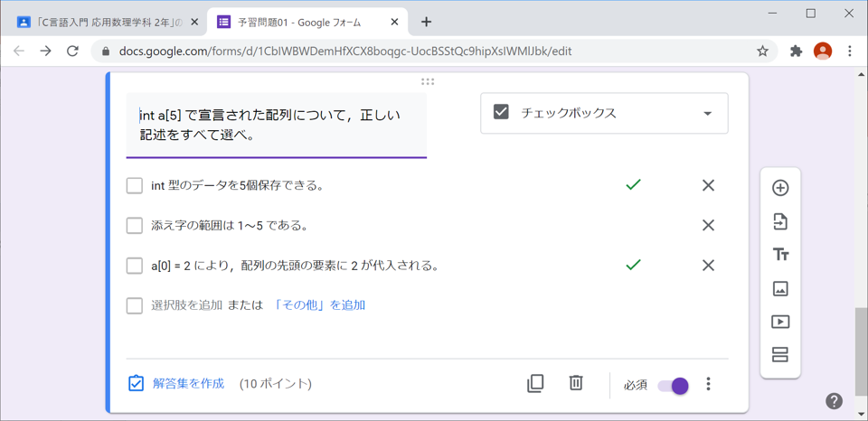Delete the question with trash icon
The width and height of the screenshot is (868, 421).
[576, 383]
